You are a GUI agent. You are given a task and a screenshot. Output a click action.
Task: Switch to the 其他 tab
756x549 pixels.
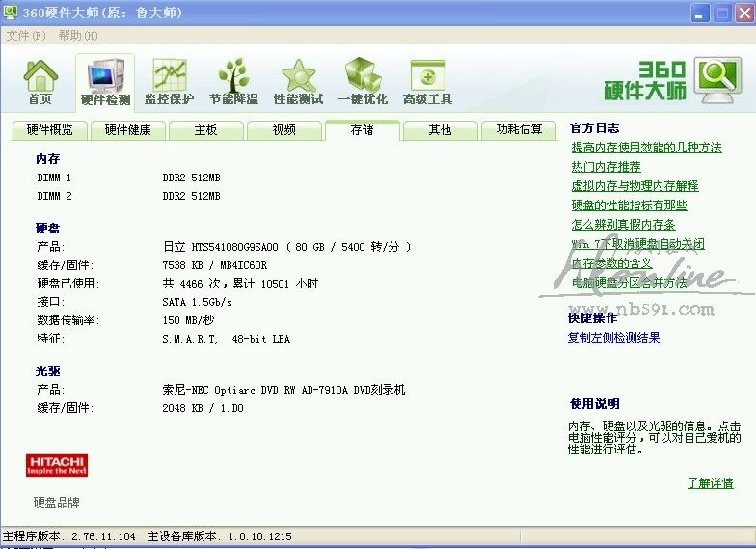pyautogui.click(x=440, y=129)
